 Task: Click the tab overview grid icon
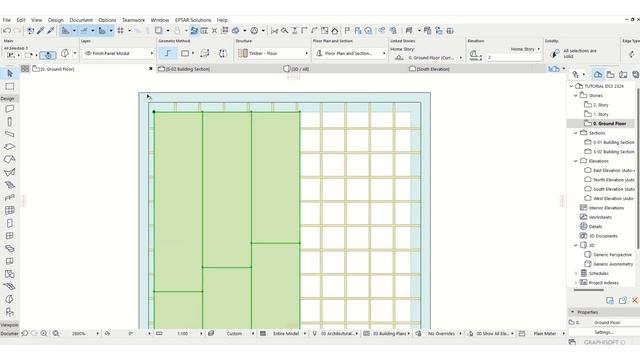(25, 69)
